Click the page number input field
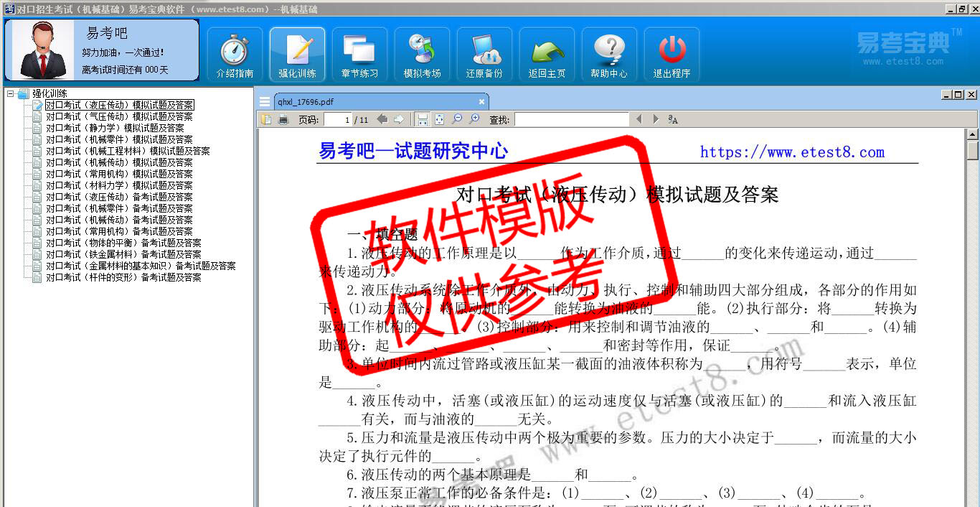Image resolution: width=980 pixels, height=507 pixels. [337, 119]
